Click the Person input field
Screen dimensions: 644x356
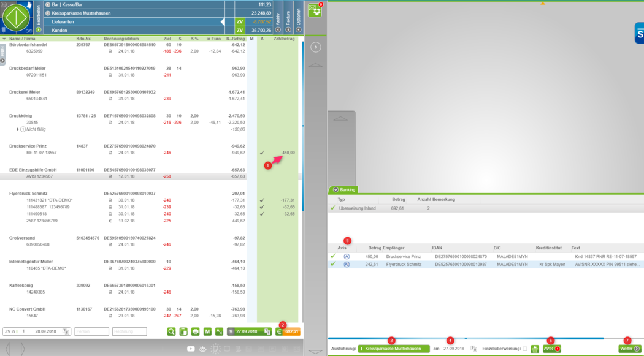click(91, 331)
